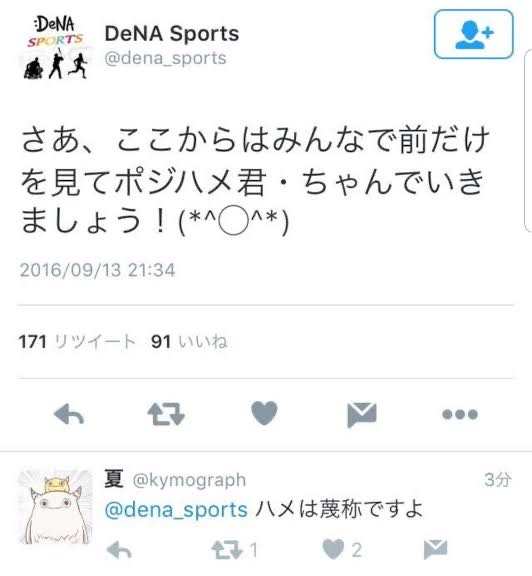Image resolution: width=532 pixels, height=576 pixels.
Task: Tap the @dena_sports mention in the reply
Action: coord(176,510)
